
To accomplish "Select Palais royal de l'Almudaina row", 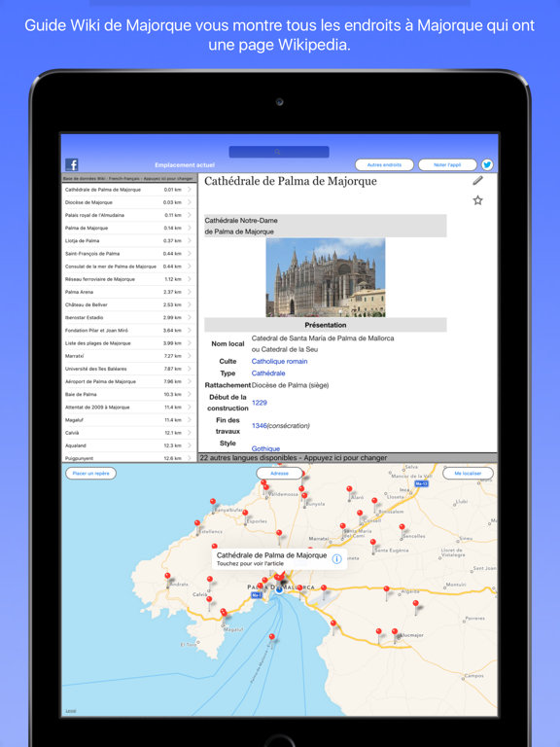I will click(129, 215).
